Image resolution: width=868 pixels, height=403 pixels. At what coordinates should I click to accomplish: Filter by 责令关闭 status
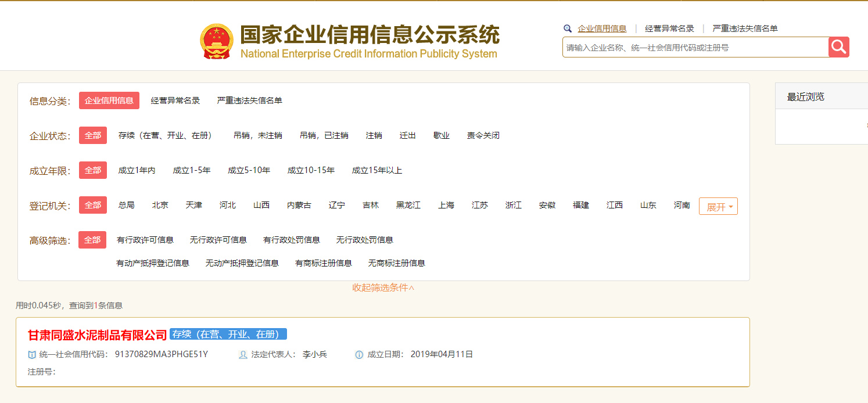pyautogui.click(x=483, y=135)
